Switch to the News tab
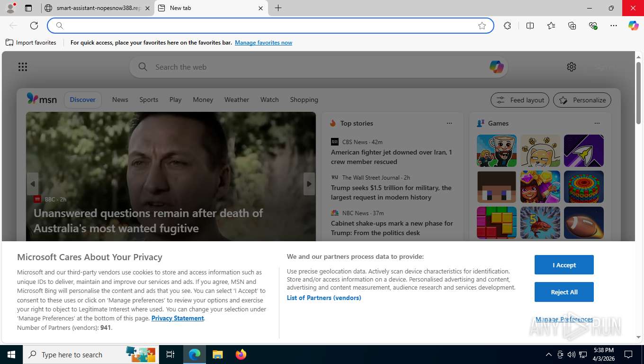644x364 pixels. (x=120, y=100)
